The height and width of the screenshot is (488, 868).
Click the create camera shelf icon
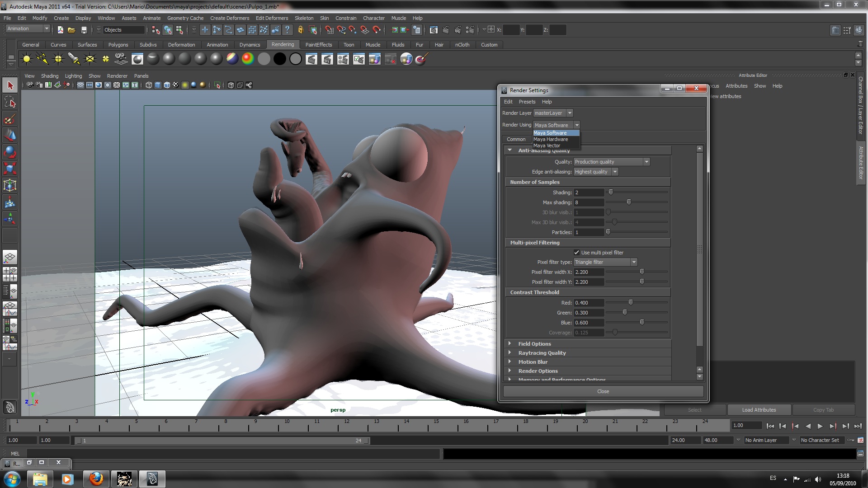(121, 59)
